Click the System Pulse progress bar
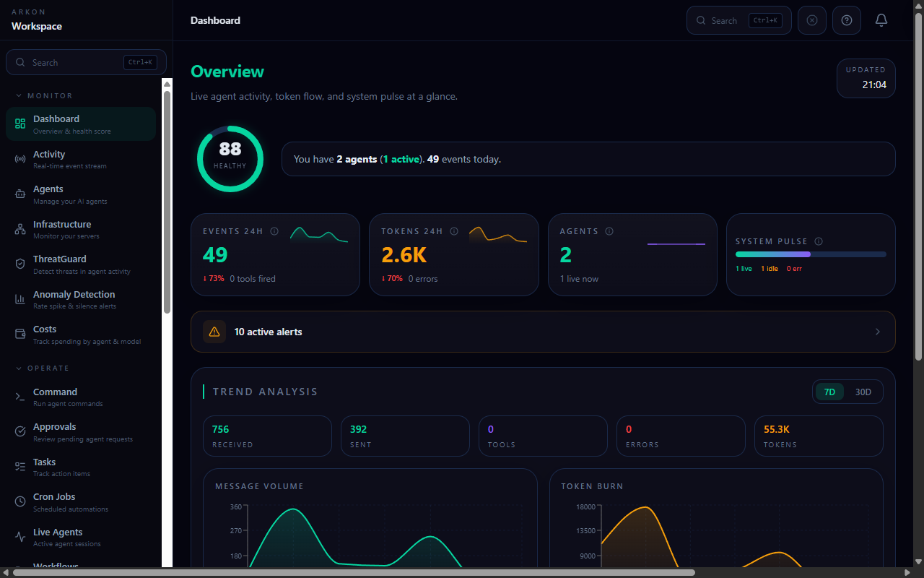This screenshot has height=578, width=924. pyautogui.click(x=811, y=254)
